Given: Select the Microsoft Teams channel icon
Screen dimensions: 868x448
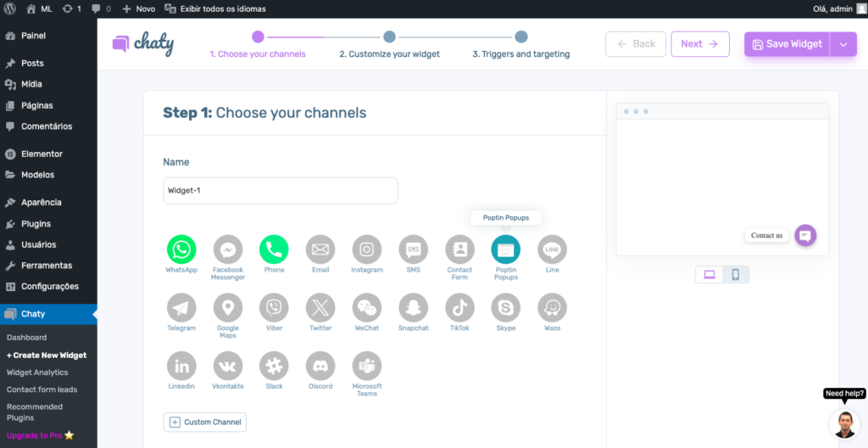Looking at the screenshot, I should point(367,366).
